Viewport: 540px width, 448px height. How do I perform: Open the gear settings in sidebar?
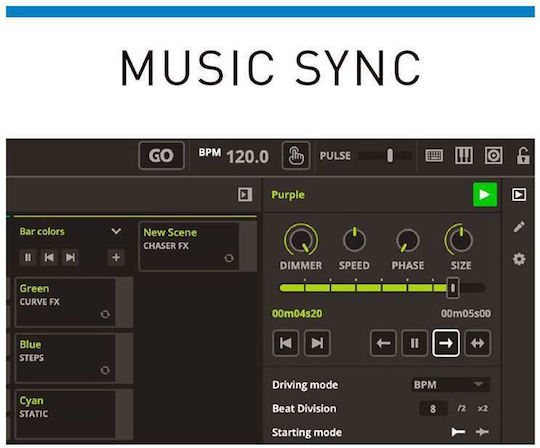(519, 259)
